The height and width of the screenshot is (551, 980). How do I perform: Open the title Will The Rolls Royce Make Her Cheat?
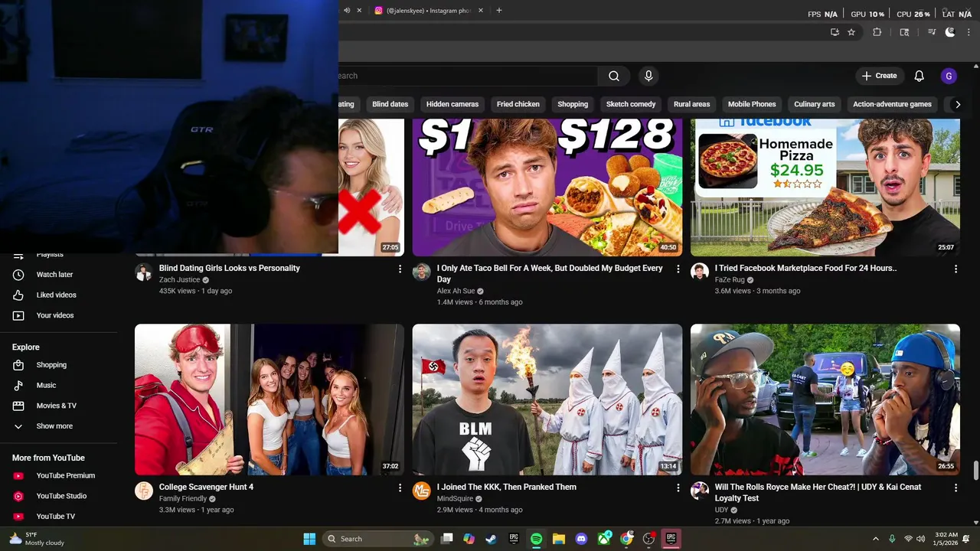818,493
